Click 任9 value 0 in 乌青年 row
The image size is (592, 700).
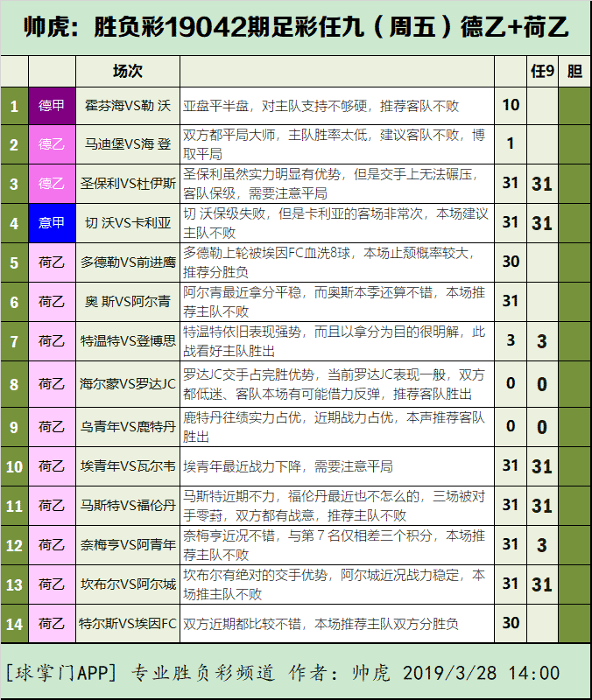[542, 427]
